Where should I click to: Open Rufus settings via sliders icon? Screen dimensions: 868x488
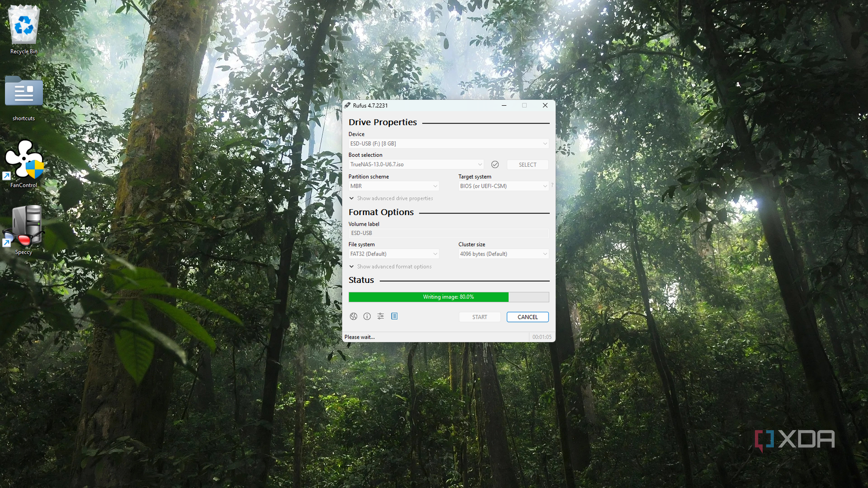click(380, 316)
